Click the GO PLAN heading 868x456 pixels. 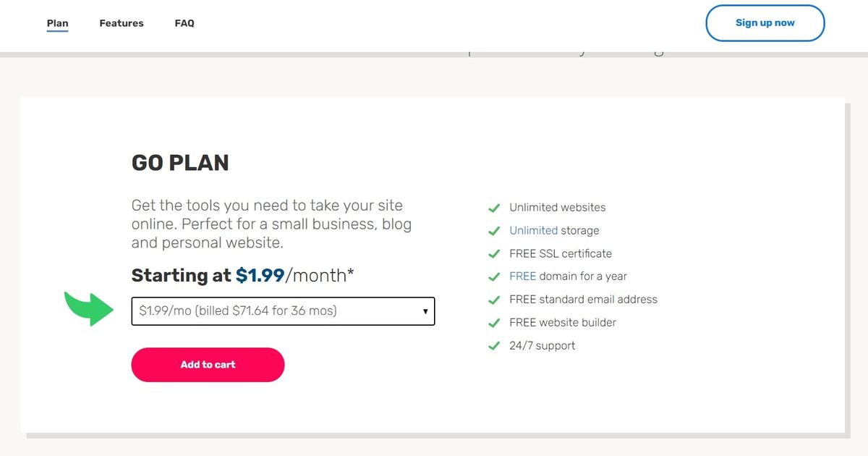(179, 162)
